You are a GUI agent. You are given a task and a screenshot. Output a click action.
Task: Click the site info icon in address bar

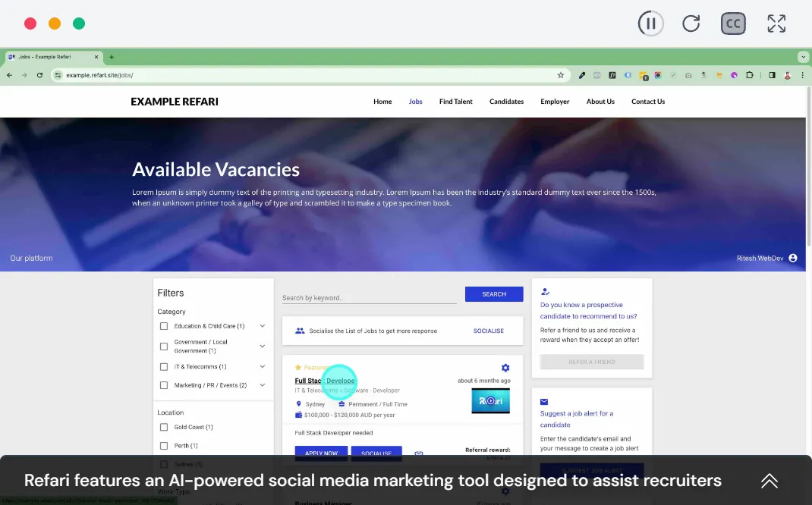coord(58,75)
